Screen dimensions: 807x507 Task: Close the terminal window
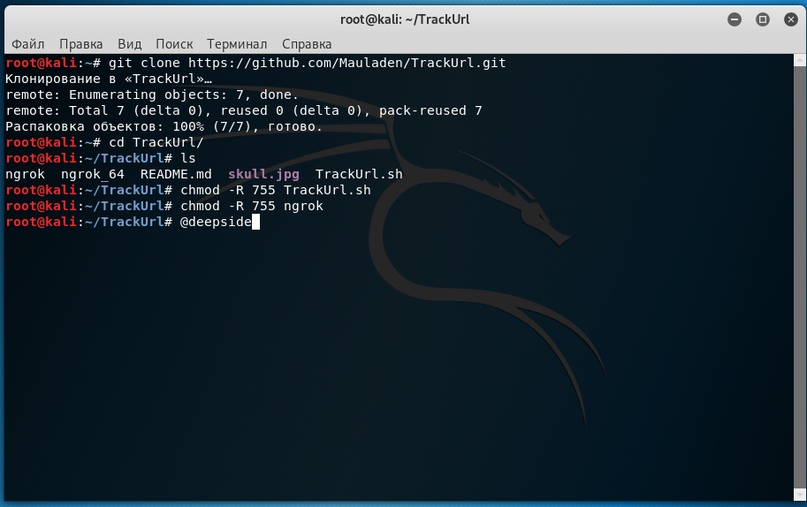pyautogui.click(x=788, y=19)
